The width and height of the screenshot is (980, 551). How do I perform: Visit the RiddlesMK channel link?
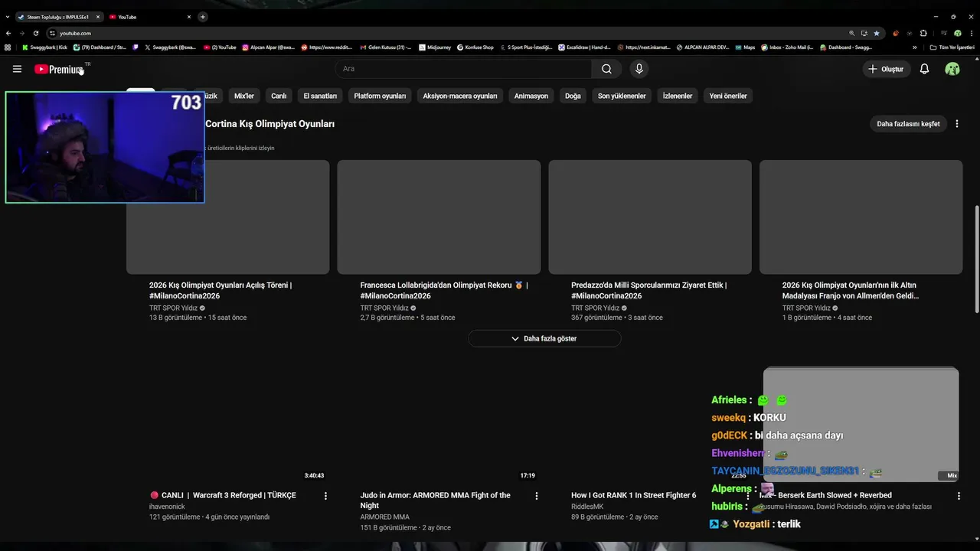tap(587, 507)
